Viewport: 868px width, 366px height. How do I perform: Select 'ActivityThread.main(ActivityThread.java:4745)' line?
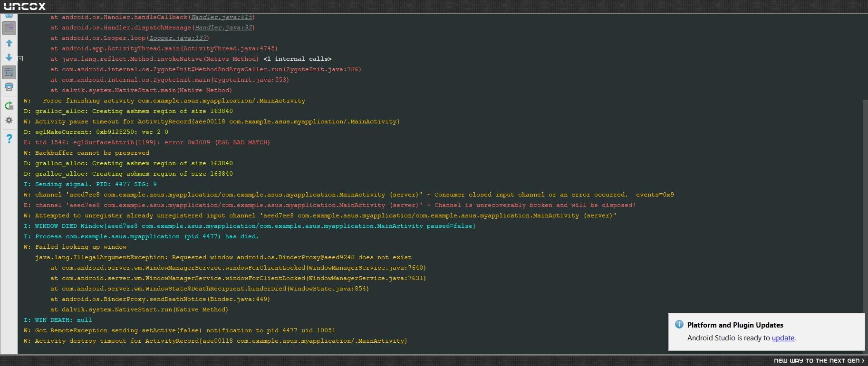[164, 48]
